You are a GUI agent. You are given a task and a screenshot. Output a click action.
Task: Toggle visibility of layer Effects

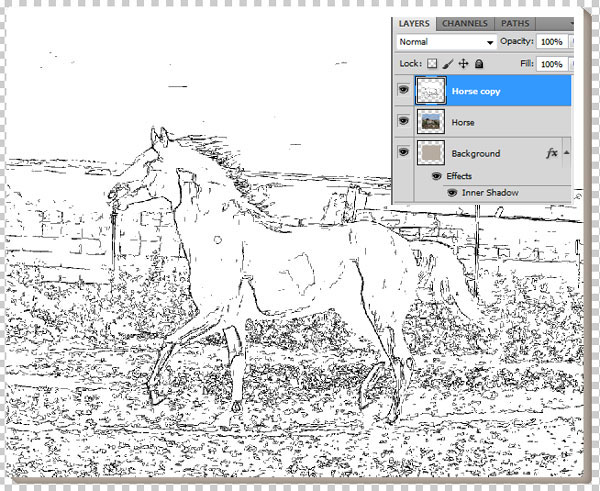(x=437, y=176)
